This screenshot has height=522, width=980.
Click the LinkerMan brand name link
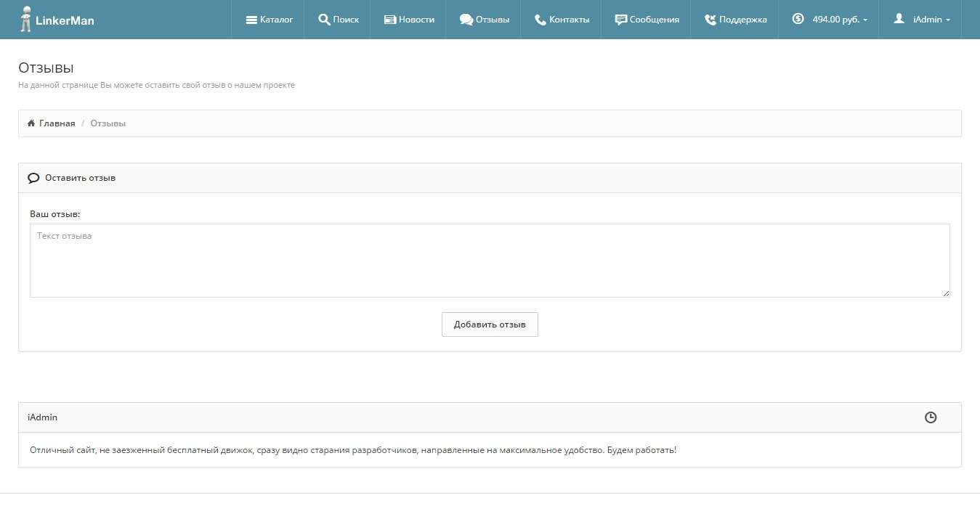(65, 20)
